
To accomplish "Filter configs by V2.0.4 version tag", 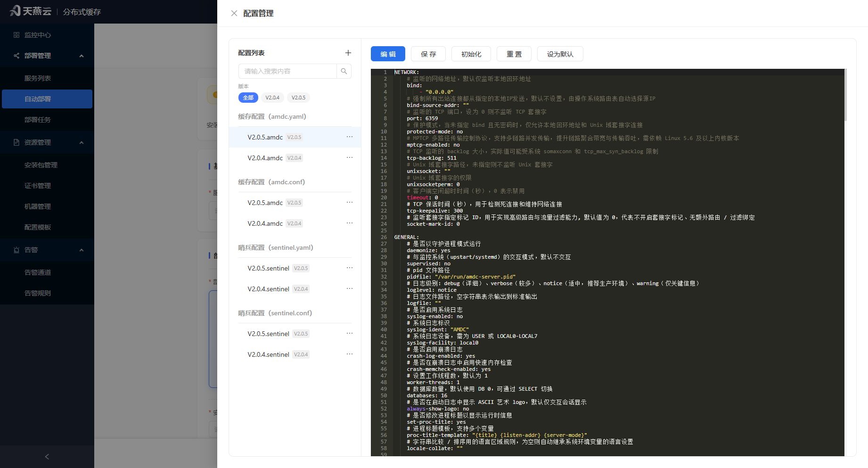I will tap(272, 98).
